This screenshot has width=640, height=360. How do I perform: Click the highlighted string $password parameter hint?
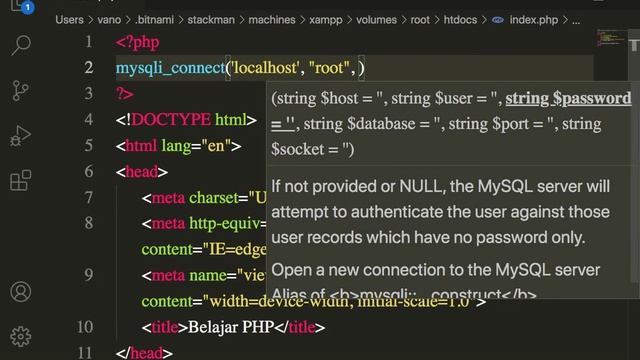568,98
